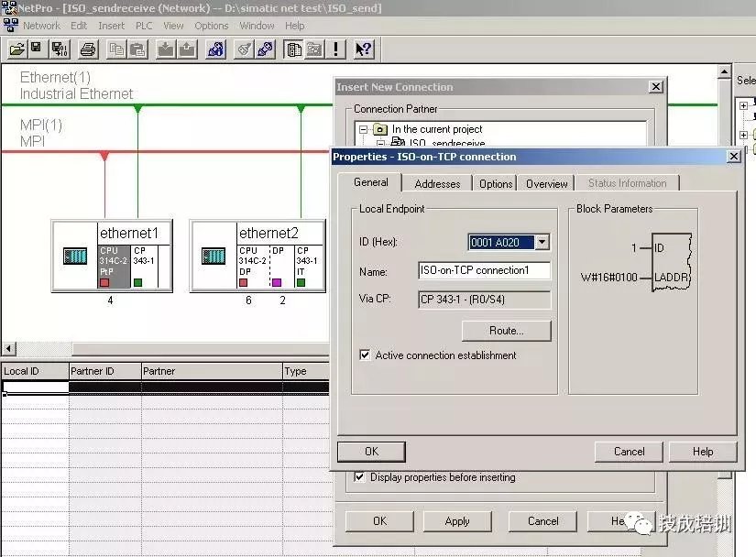Toggle Active connection establishment checkbox
Screen dimensions: 756x557
click(366, 355)
